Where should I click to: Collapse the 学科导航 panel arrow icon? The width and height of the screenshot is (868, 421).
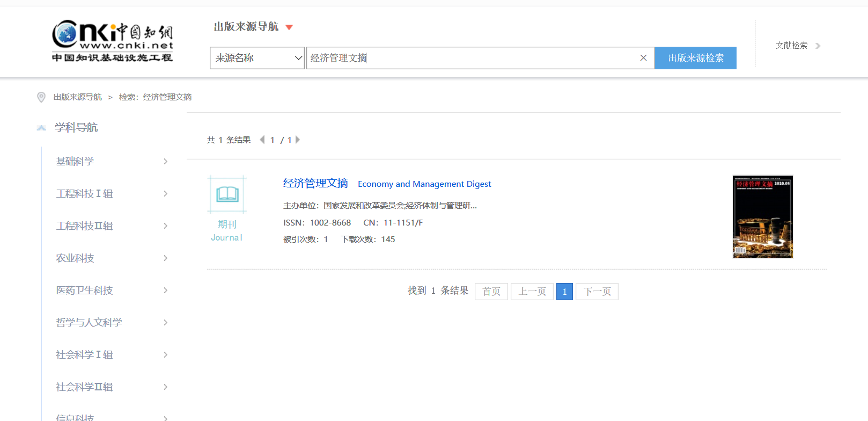[41, 128]
